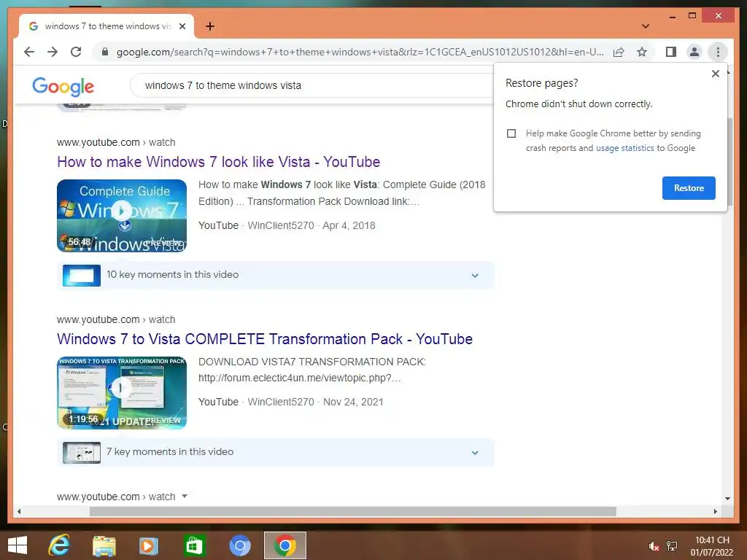Reload the current page
This screenshot has height=560, width=747.
(76, 52)
